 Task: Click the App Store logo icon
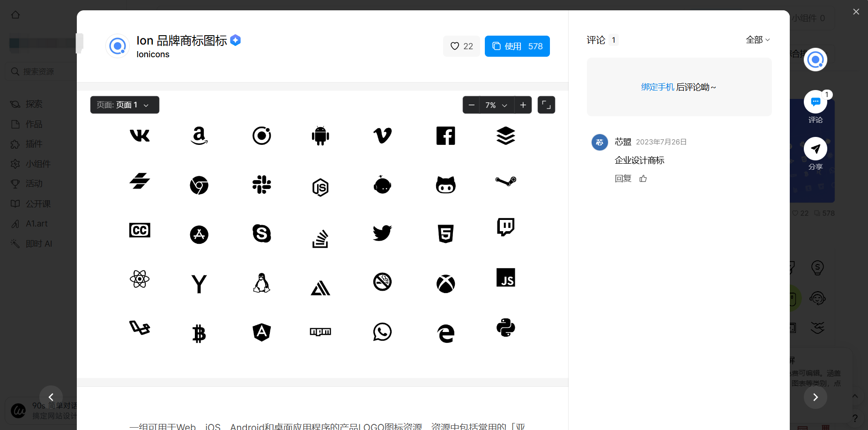click(199, 234)
